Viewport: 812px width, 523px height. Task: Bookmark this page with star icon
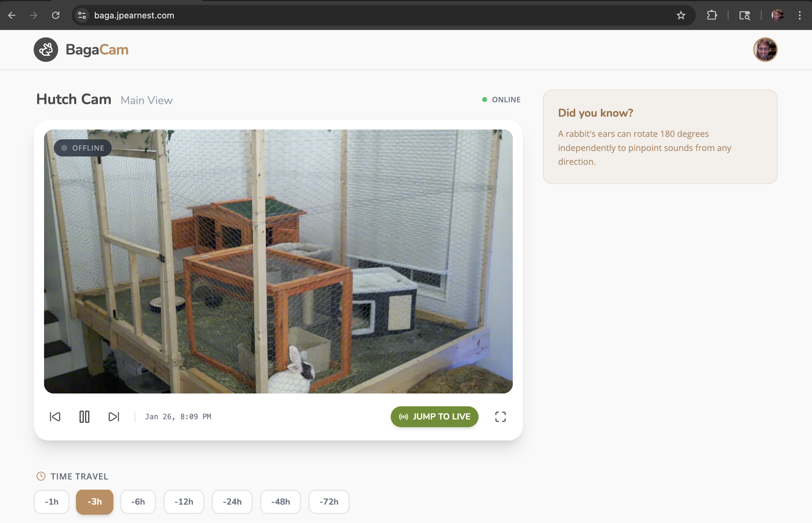681,15
